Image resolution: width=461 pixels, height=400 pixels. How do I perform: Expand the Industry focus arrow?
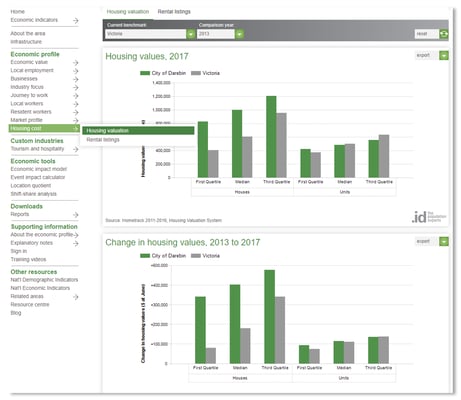(76, 87)
